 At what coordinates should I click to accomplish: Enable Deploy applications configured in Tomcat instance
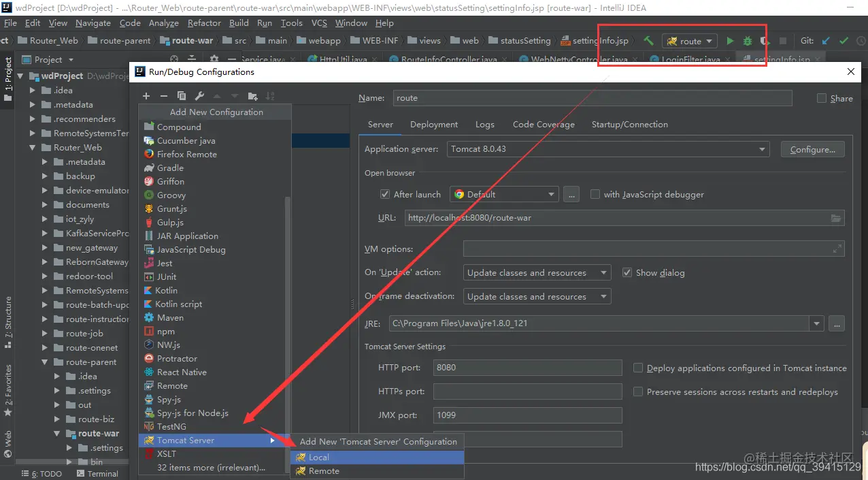pyautogui.click(x=638, y=368)
